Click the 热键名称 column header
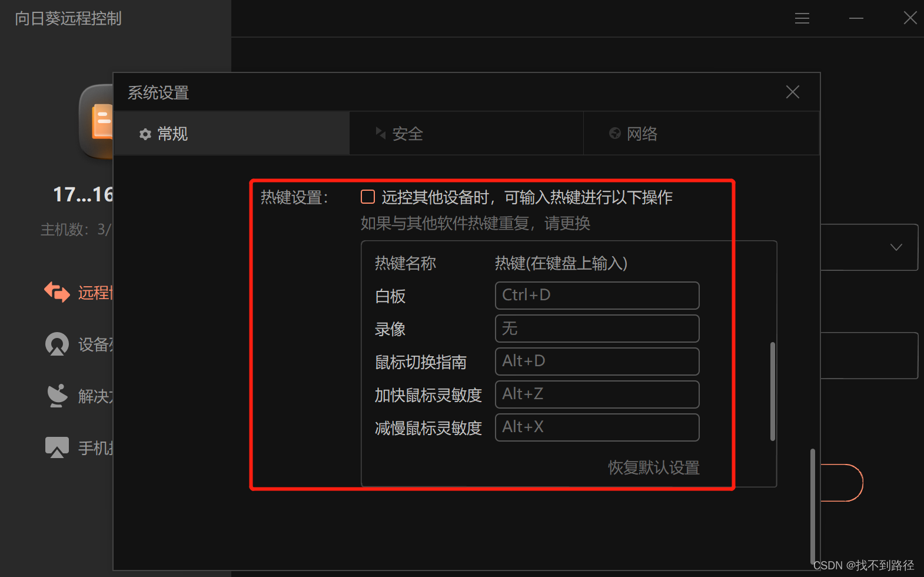Viewport: 924px width, 577px height. [x=406, y=263]
